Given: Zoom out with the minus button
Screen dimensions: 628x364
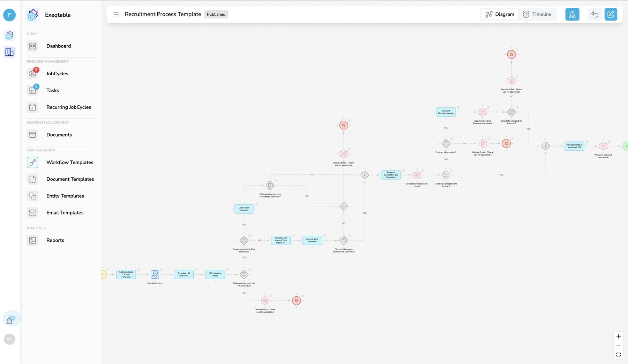Looking at the screenshot, I should [618, 346].
